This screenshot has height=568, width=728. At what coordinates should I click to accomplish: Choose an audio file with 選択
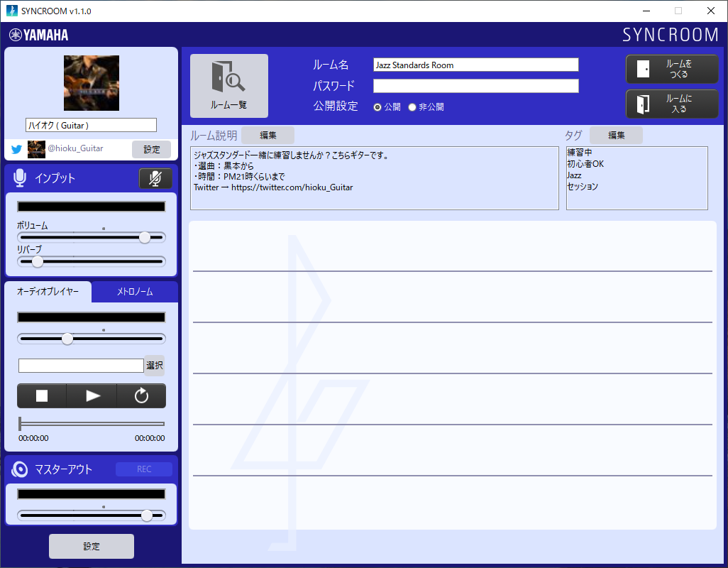coord(155,366)
